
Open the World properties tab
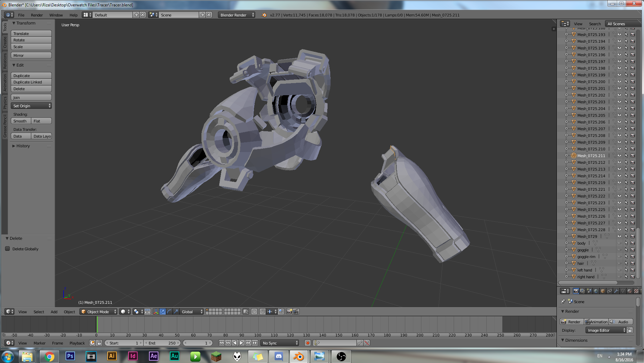tap(596, 291)
